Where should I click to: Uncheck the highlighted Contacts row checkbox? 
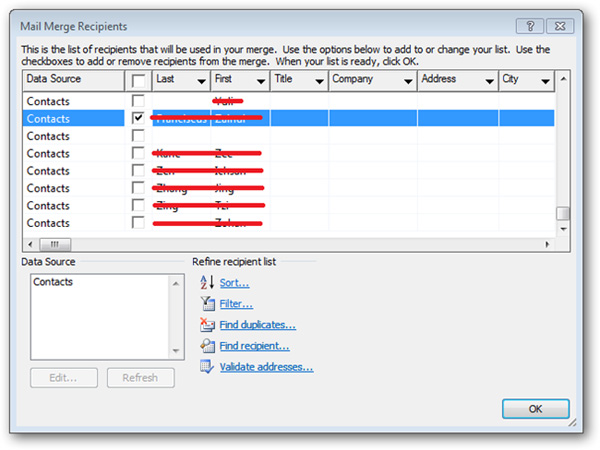(138, 118)
